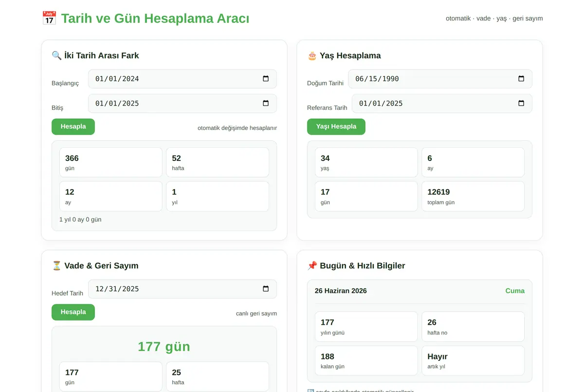Click Hesapla under the Hedef Tarih field
This screenshot has width=584, height=392.
73,312
